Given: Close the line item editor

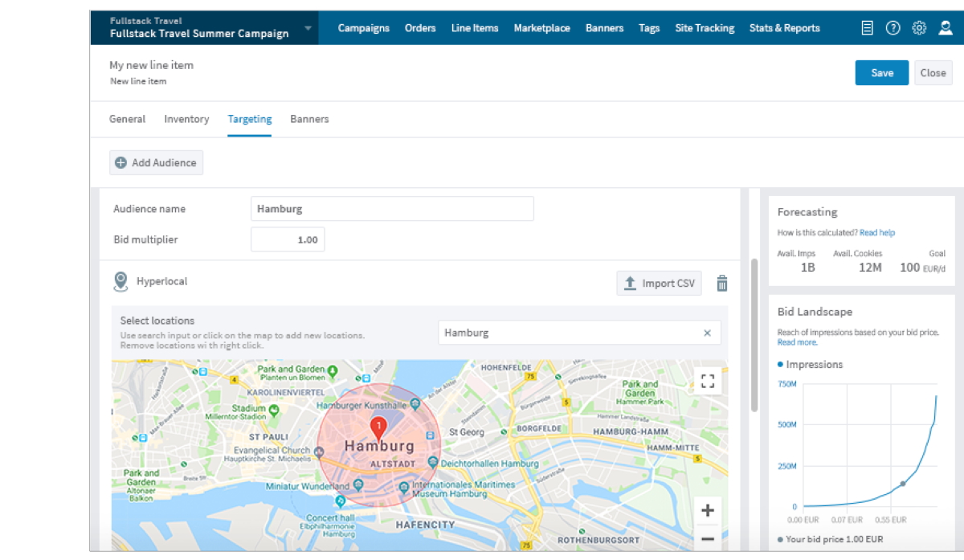Looking at the screenshot, I should 933,72.
